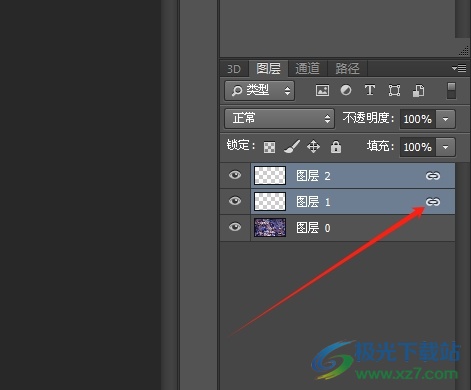The image size is (471, 390).
Task: Lock layer position move icon
Action: pos(313,147)
